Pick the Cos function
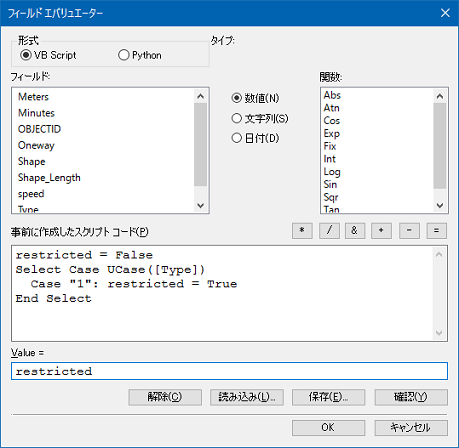 click(x=332, y=121)
